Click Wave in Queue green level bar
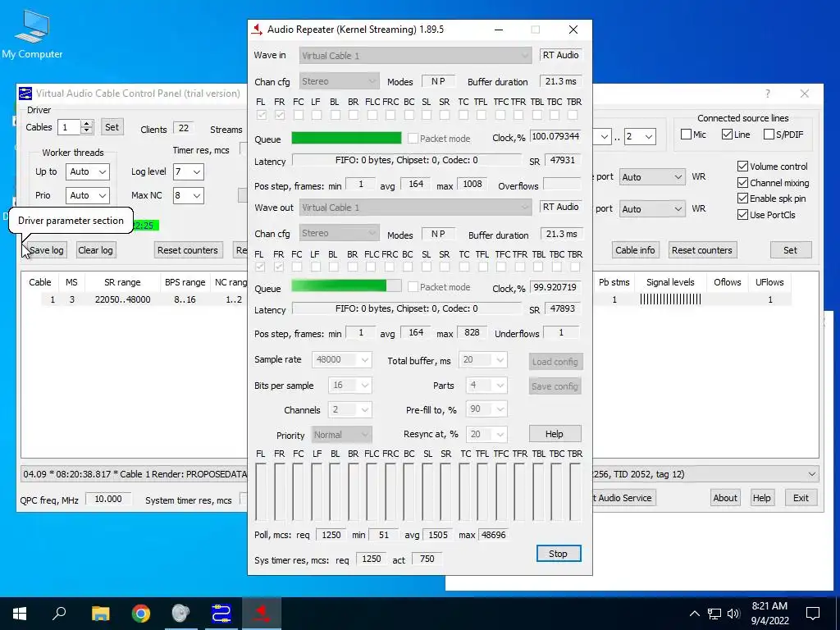 tap(346, 138)
